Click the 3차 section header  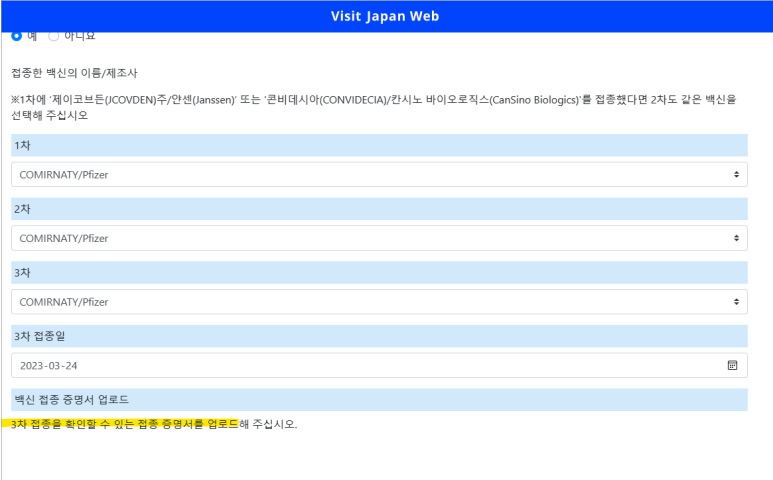point(379,273)
